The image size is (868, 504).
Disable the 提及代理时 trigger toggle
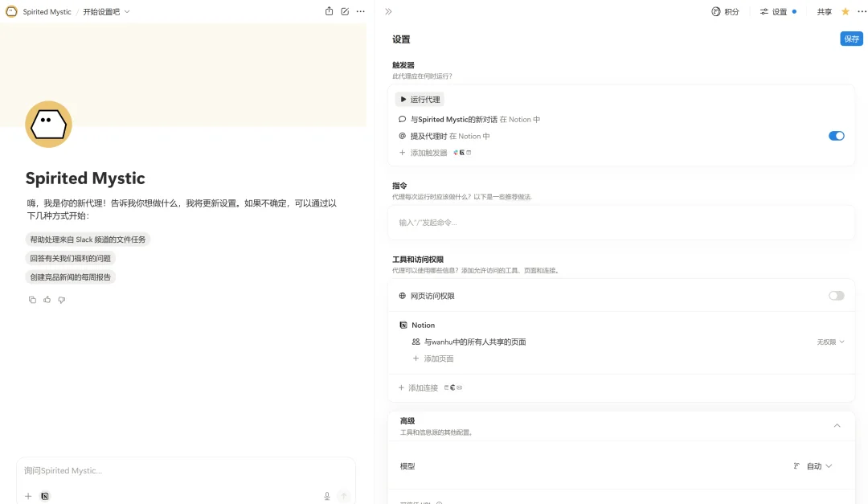(837, 136)
